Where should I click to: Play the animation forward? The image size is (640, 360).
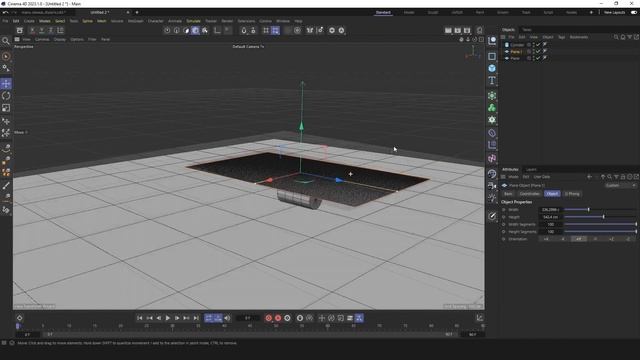pos(167,318)
